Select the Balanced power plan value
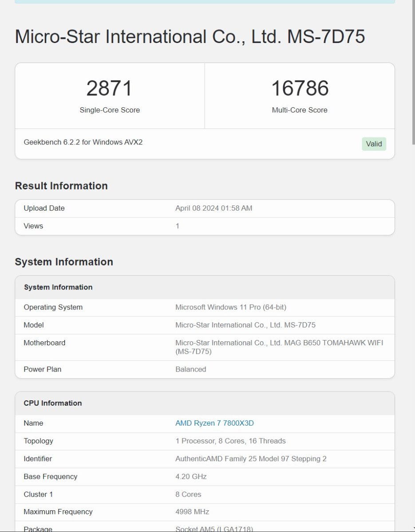The height and width of the screenshot is (532, 415). tap(191, 369)
